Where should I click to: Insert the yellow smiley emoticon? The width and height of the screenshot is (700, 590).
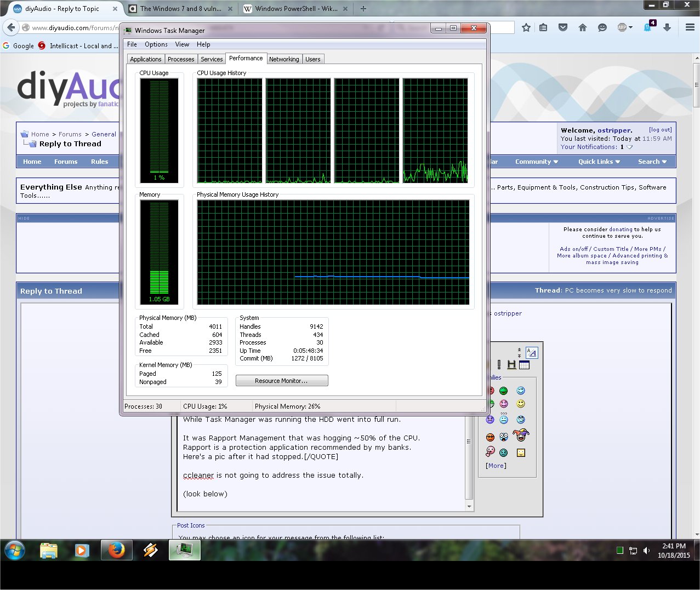(521, 404)
